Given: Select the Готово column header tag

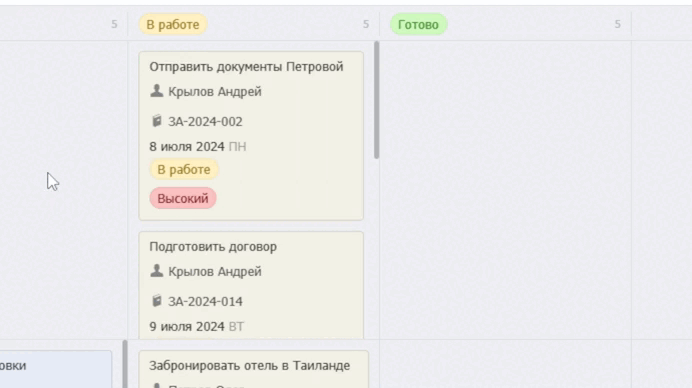Looking at the screenshot, I should pyautogui.click(x=418, y=24).
